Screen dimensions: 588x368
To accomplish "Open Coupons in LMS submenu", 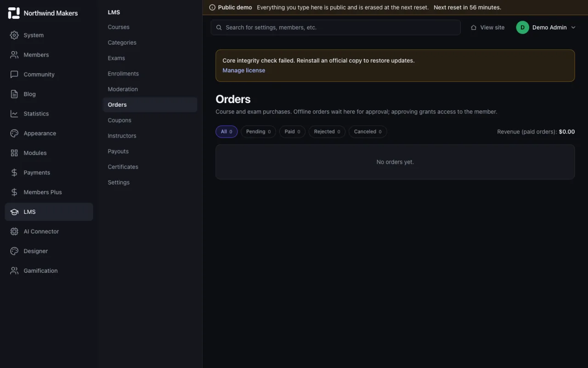I will 150,120.
